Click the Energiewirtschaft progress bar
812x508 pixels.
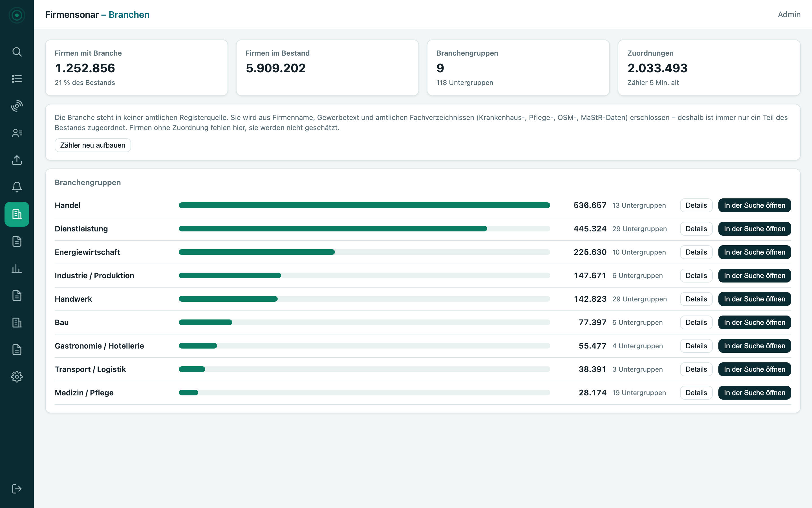pos(364,252)
